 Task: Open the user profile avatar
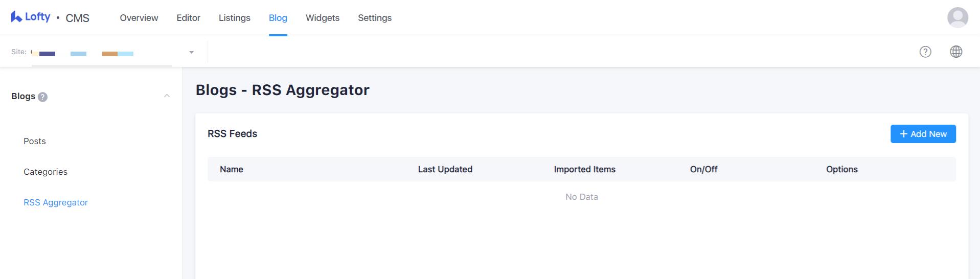(x=958, y=18)
